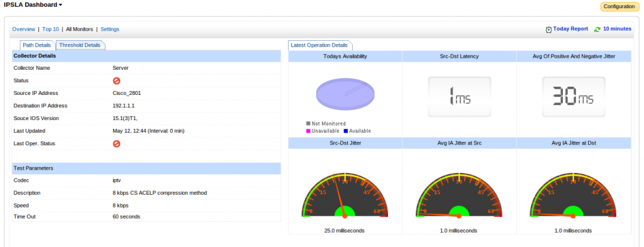This screenshot has height=247, width=644.
Task: Select the Latest Operation Details tab
Action: 319,45
